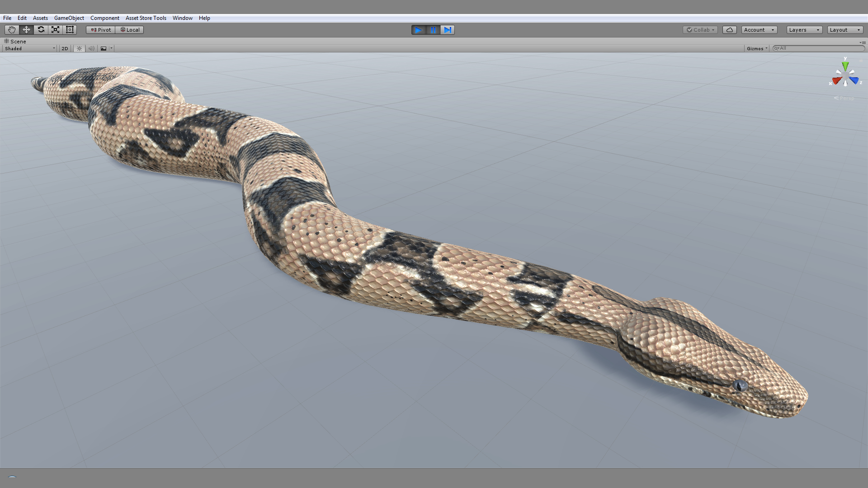Select the Rect Transform tool
Screen dimensions: 868x488
tap(70, 29)
